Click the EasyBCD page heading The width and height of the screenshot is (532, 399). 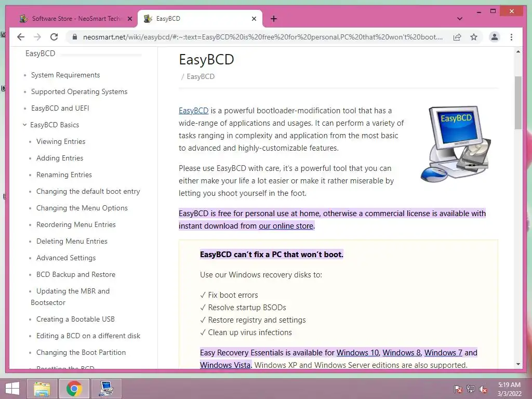tap(206, 60)
